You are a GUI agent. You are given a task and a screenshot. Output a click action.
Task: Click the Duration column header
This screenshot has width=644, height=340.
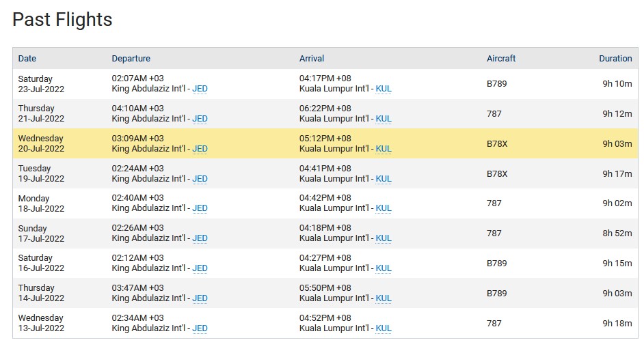pos(615,58)
